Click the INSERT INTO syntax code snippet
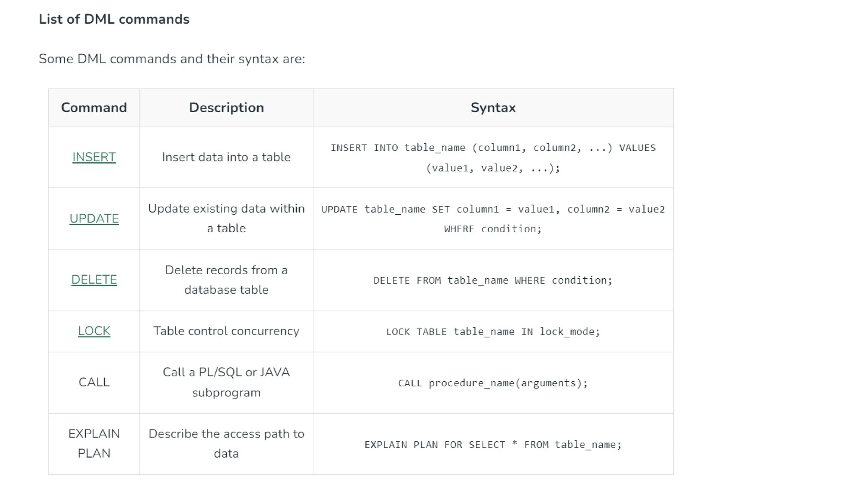868x488 pixels. point(493,158)
